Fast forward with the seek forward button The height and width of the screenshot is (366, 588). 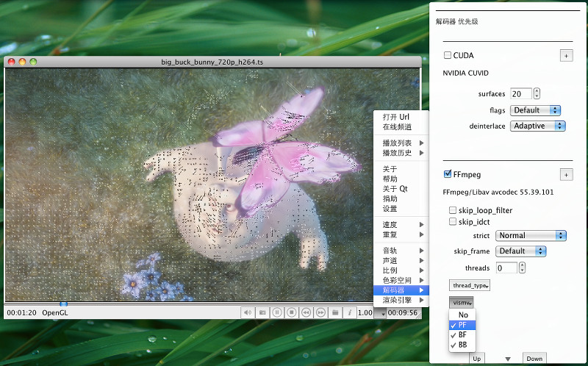(320, 312)
